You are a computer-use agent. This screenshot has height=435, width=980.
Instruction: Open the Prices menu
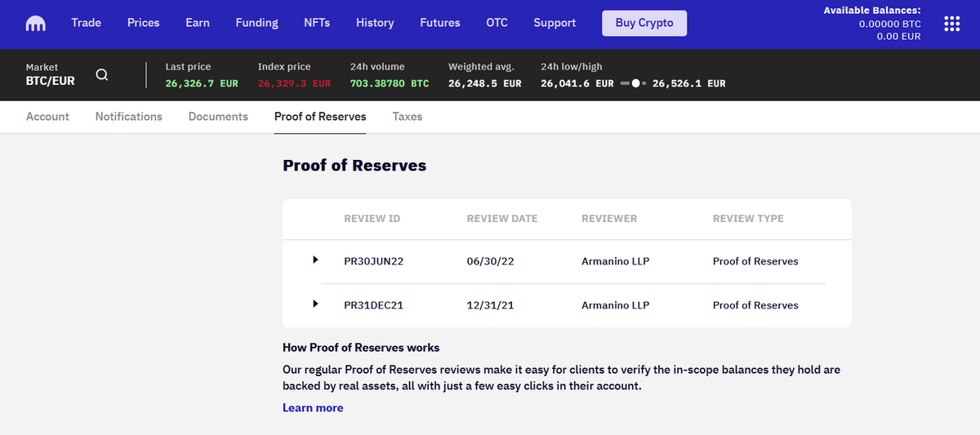(144, 23)
